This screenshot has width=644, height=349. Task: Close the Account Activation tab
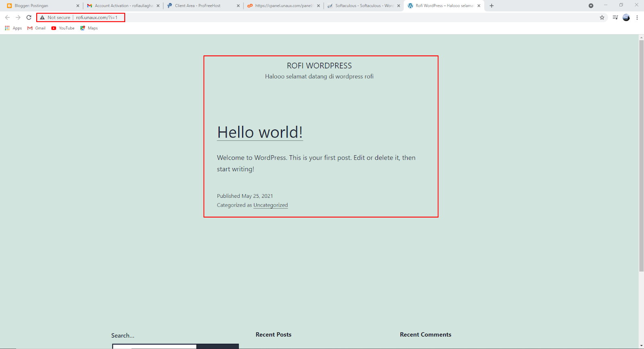158,6
